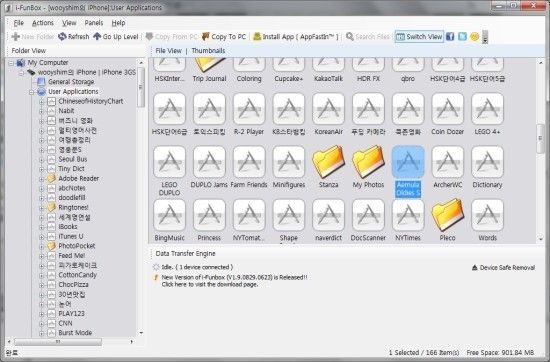The image size is (550, 362).
Task: Select the highlighted Asmula Oldies app icon
Action: 408,162
